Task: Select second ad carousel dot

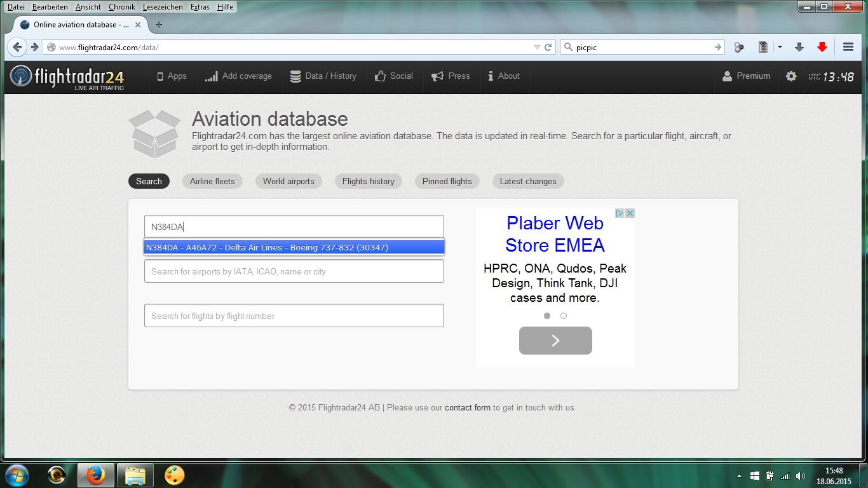Action: tap(564, 316)
